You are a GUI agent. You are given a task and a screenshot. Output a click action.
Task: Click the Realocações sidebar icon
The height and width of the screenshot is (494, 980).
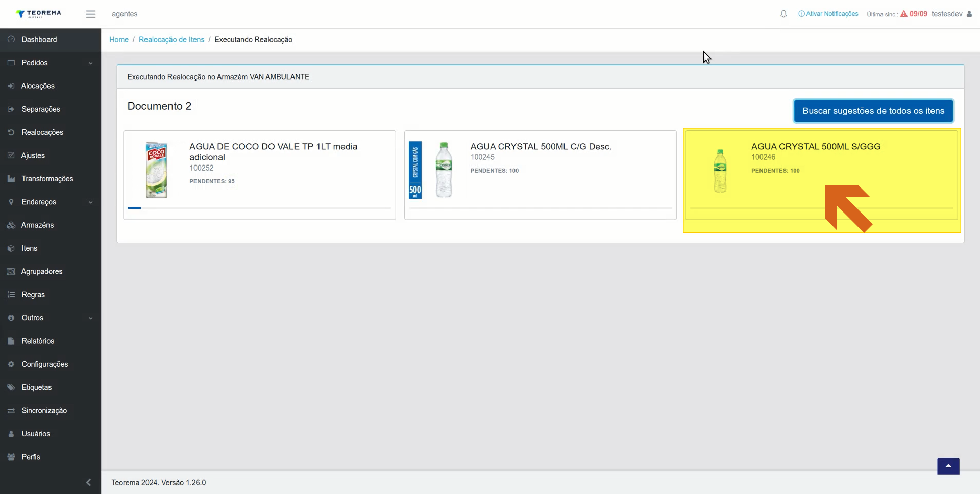tap(11, 132)
